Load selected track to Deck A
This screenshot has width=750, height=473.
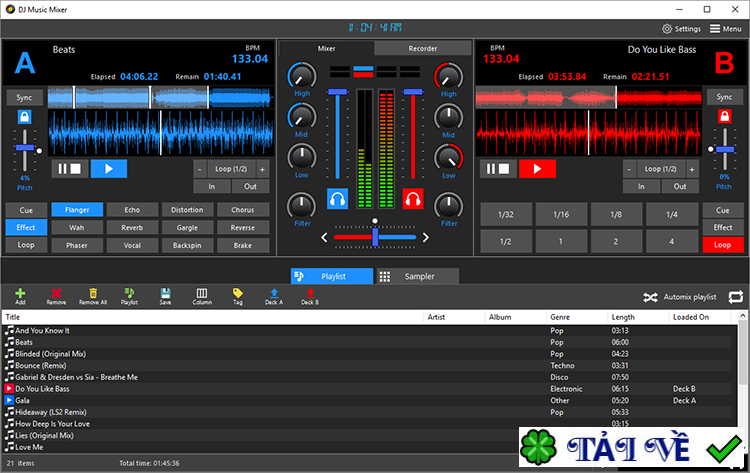click(273, 294)
